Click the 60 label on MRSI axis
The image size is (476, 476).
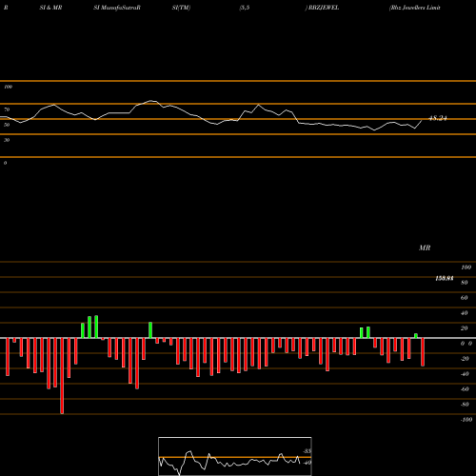pyautogui.click(x=465, y=298)
